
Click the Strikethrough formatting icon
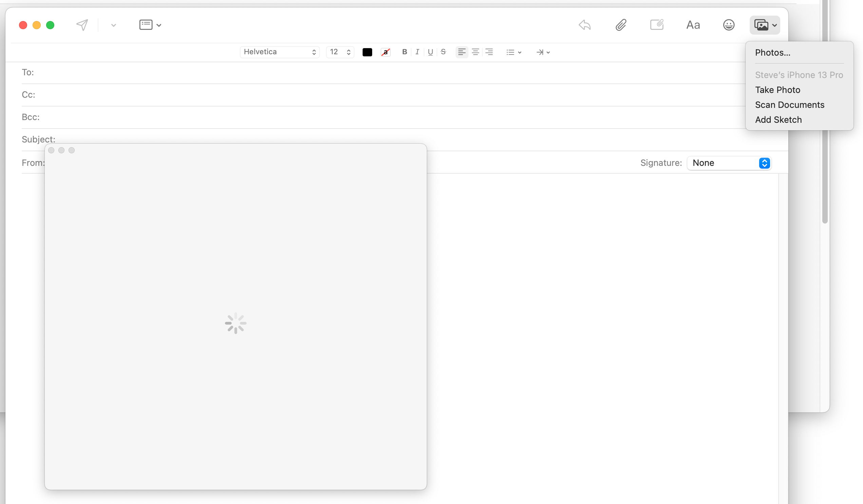coord(444,52)
